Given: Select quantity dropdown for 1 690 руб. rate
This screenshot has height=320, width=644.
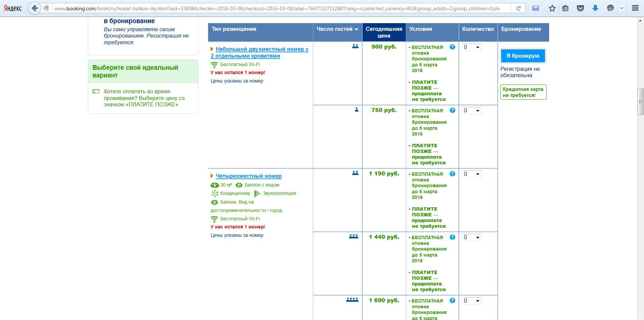Looking at the screenshot, I should click(472, 301).
